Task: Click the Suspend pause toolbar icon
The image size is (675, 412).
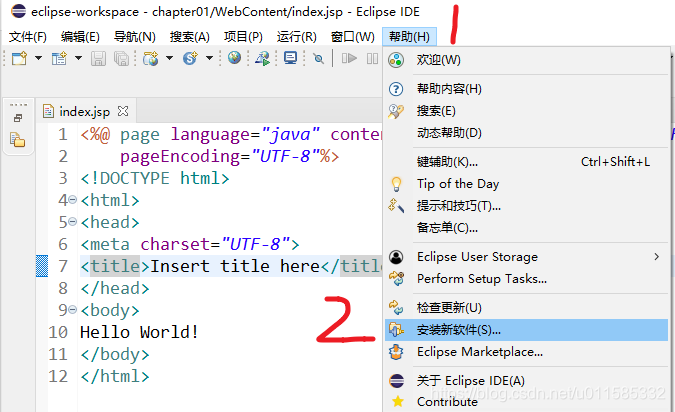Action: pos(372,58)
